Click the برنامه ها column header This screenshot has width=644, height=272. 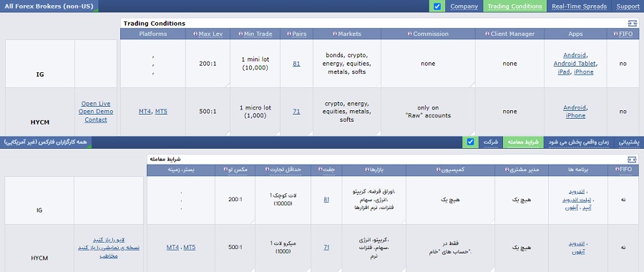[x=579, y=170]
